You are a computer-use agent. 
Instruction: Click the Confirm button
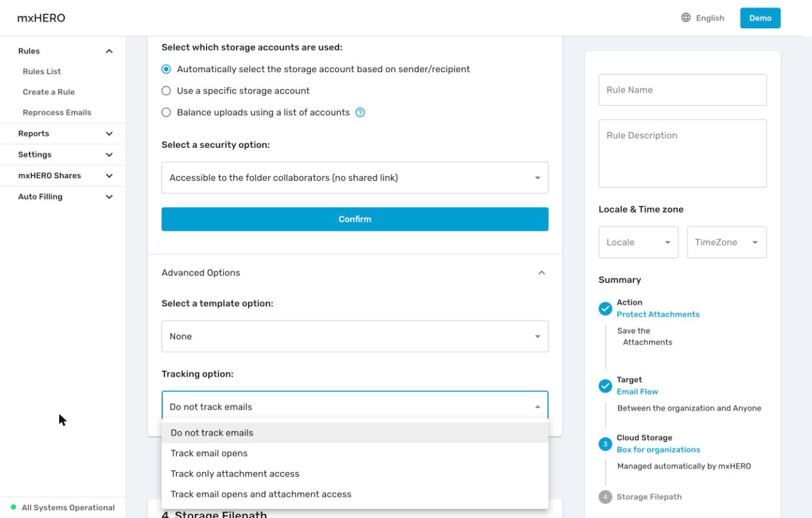tap(355, 219)
